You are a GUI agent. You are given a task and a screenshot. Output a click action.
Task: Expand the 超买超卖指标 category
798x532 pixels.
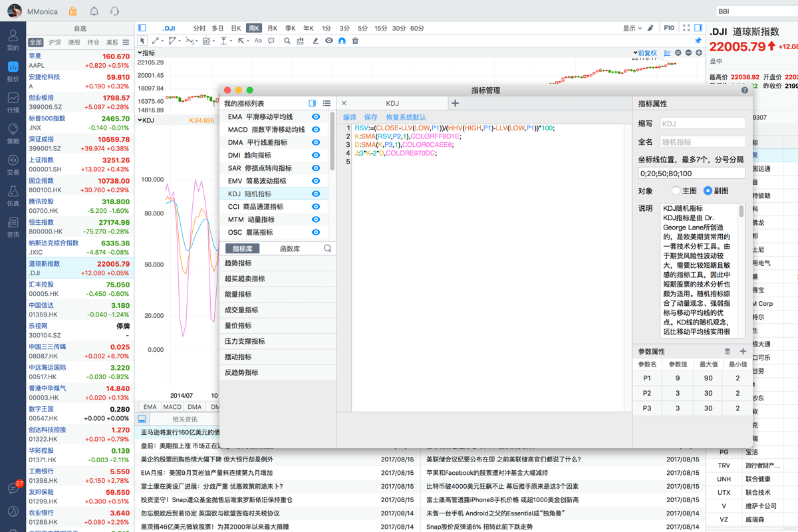pos(278,279)
